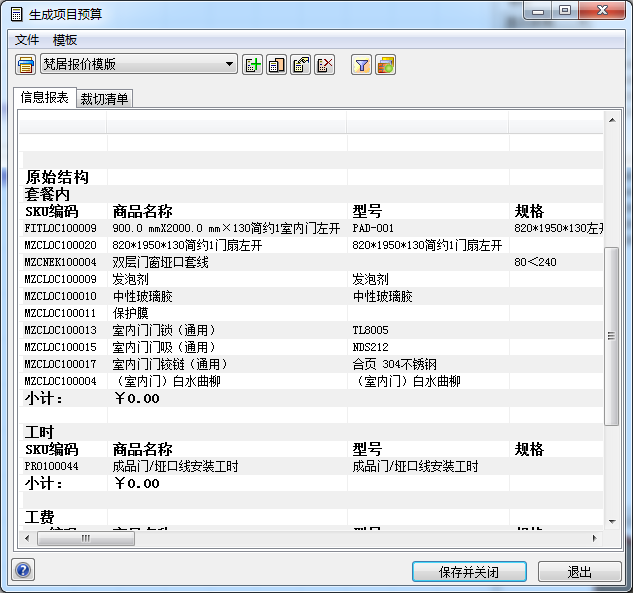Click the delete template icon

(325, 65)
